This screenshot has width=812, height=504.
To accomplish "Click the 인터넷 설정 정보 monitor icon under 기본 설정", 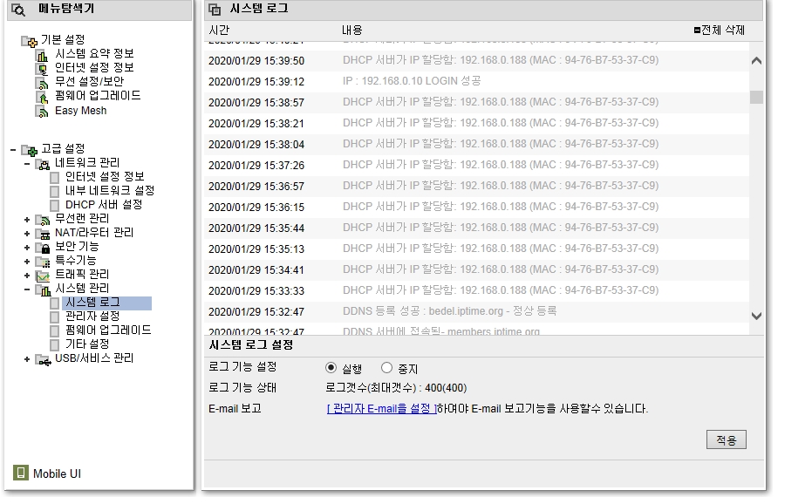I will pyautogui.click(x=43, y=69).
